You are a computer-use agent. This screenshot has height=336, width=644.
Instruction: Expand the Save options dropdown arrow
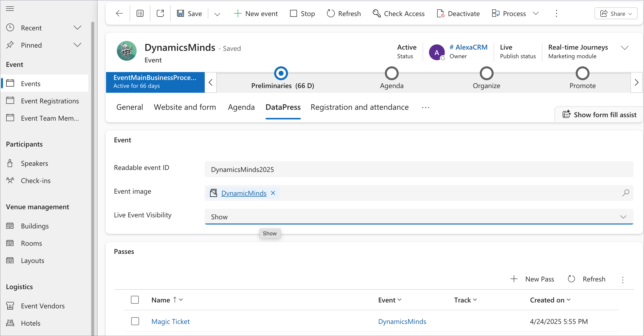pos(217,14)
